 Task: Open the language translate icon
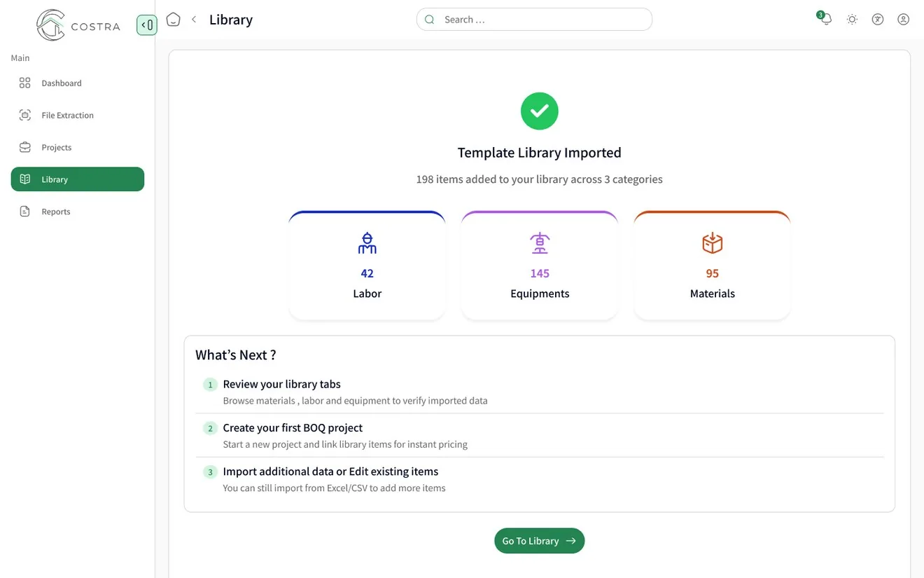(878, 20)
